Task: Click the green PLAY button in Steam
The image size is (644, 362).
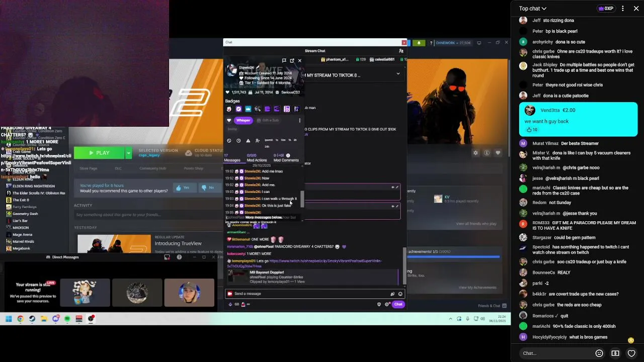Action: click(99, 153)
